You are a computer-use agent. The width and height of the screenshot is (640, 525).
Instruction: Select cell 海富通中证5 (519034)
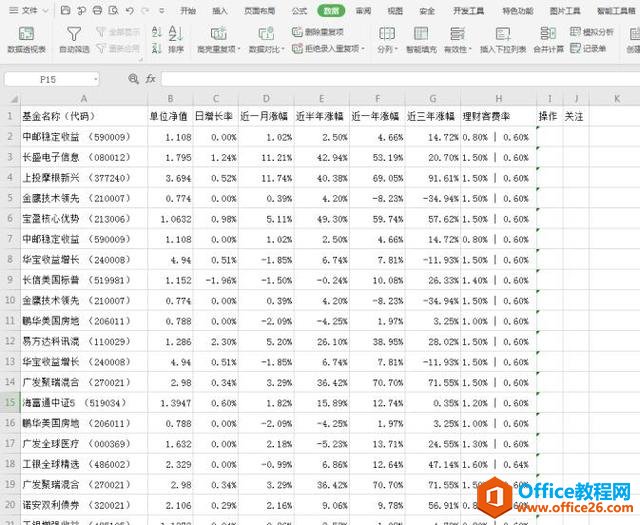pyautogui.click(x=84, y=403)
